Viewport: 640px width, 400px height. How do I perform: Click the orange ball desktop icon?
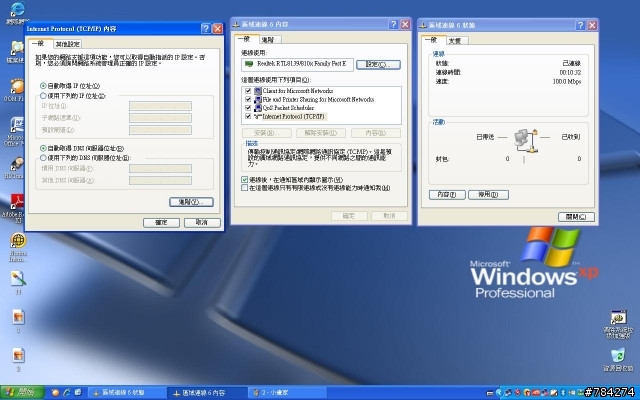point(18,87)
